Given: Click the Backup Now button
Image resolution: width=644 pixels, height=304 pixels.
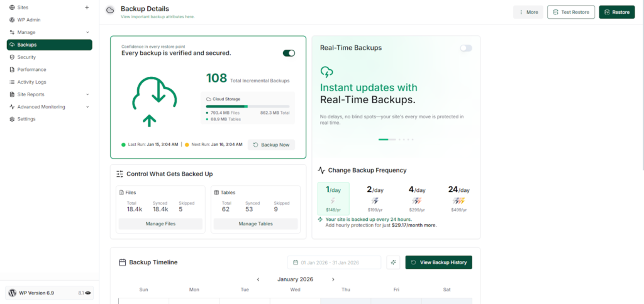Looking at the screenshot, I should [x=271, y=145].
